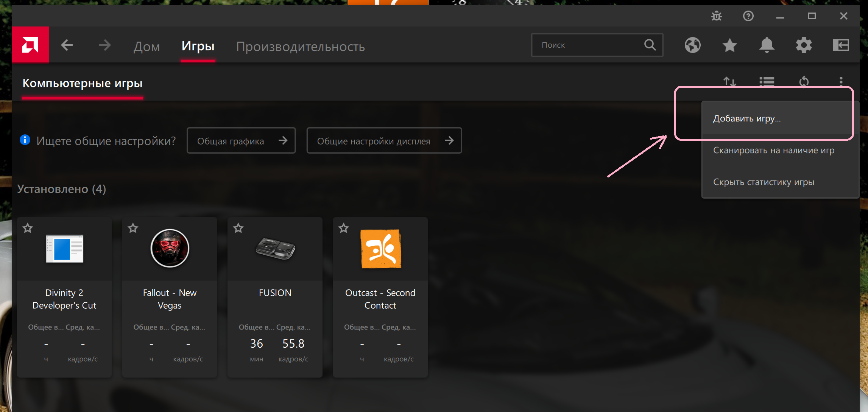Favorite Fallout - New Vegas star

pos(133,228)
